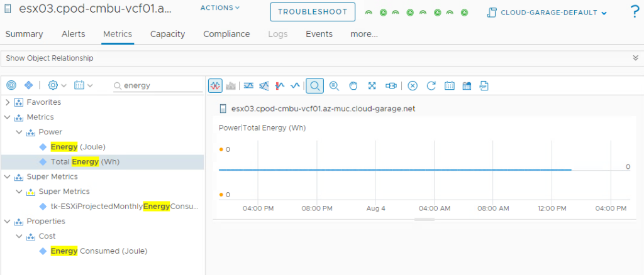Click the grayed-out stacked chart icon

click(x=231, y=85)
